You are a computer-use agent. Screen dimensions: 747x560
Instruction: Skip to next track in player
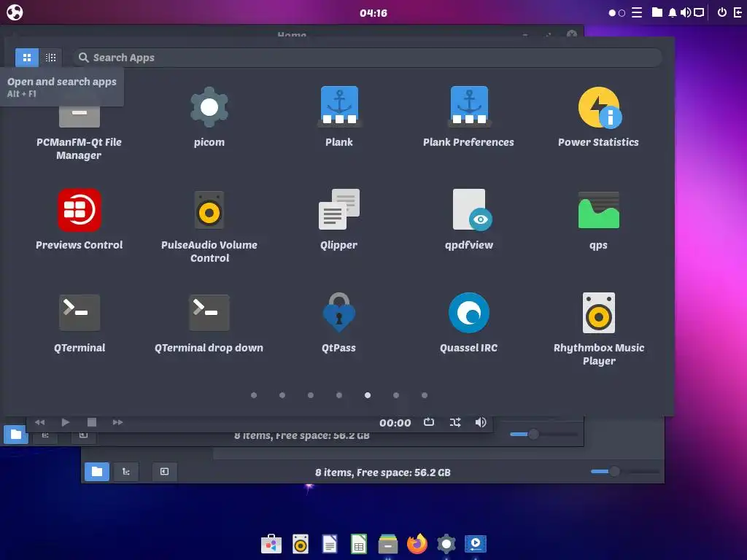point(117,422)
